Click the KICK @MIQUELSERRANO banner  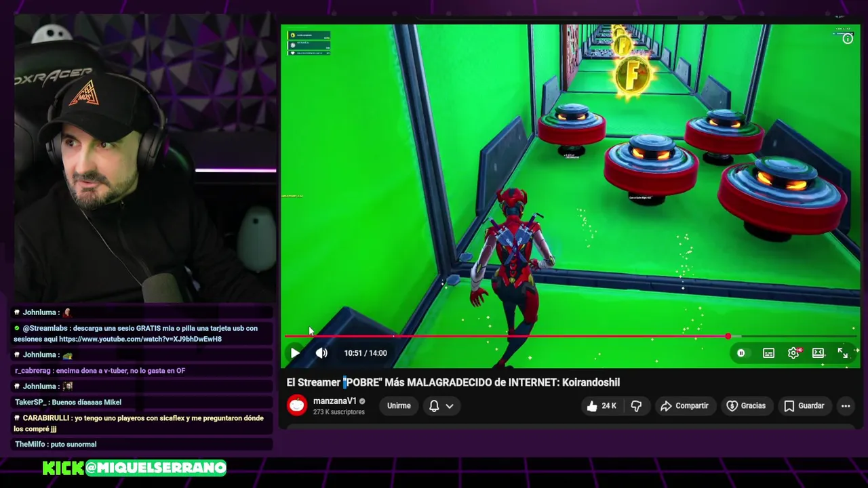tap(134, 468)
